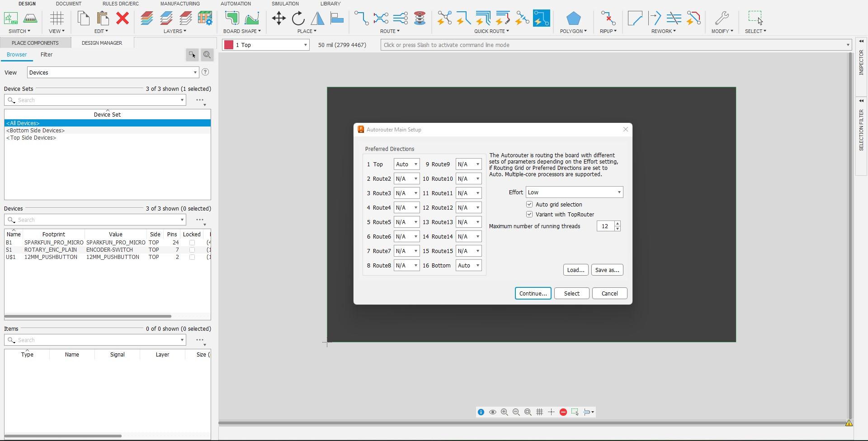This screenshot has height=441, width=868.
Task: Select the Move tool icon
Action: pyautogui.click(x=278, y=19)
